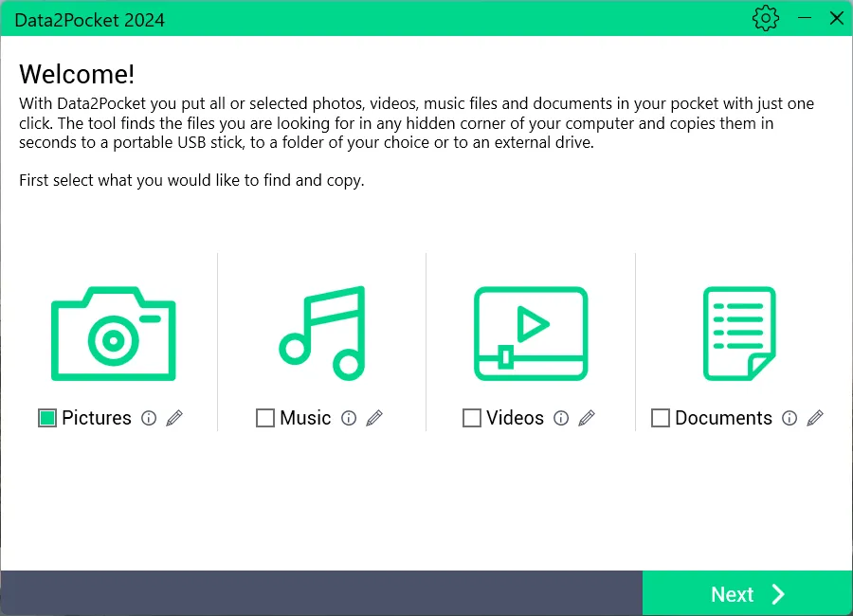Screen dimensions: 853x616
Task: Show info for Documents file types
Action: point(789,418)
